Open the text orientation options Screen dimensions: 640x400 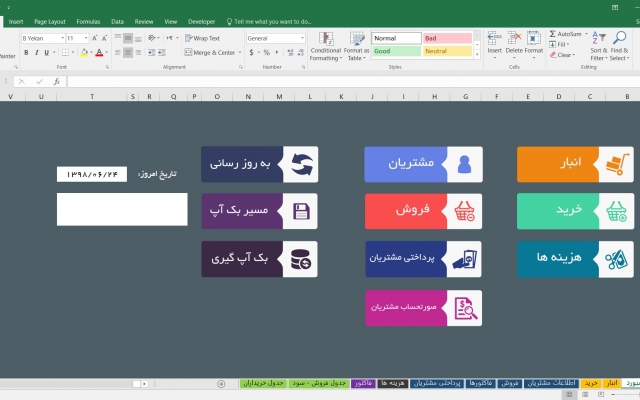pos(153,38)
